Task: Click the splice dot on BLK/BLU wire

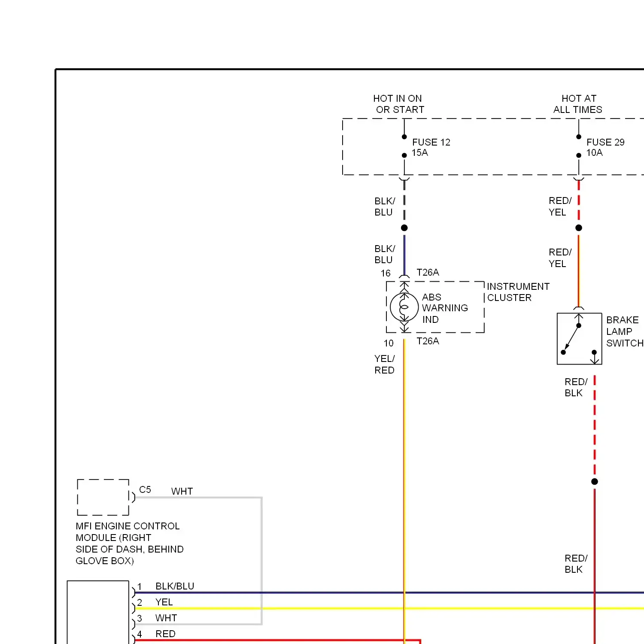Action: pyautogui.click(x=404, y=228)
